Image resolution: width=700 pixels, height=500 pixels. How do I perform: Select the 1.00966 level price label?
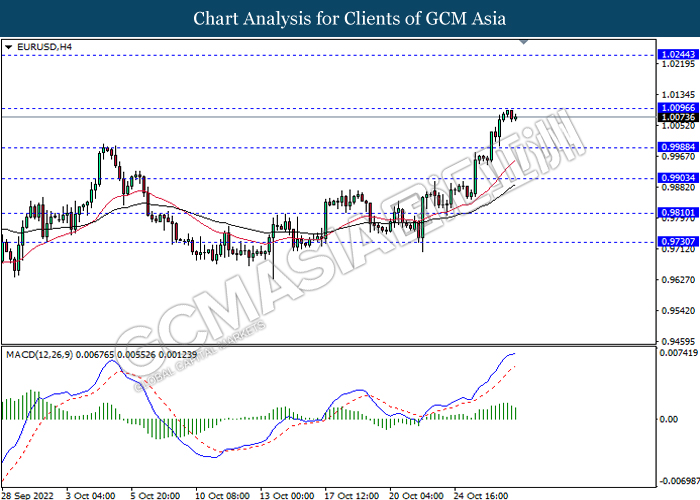678,108
